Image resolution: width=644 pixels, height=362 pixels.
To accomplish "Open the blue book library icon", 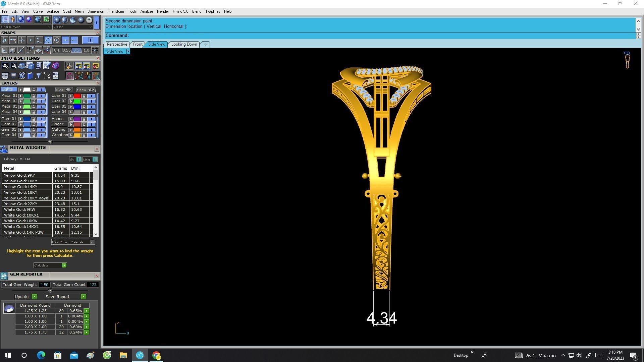I will 30,76.
